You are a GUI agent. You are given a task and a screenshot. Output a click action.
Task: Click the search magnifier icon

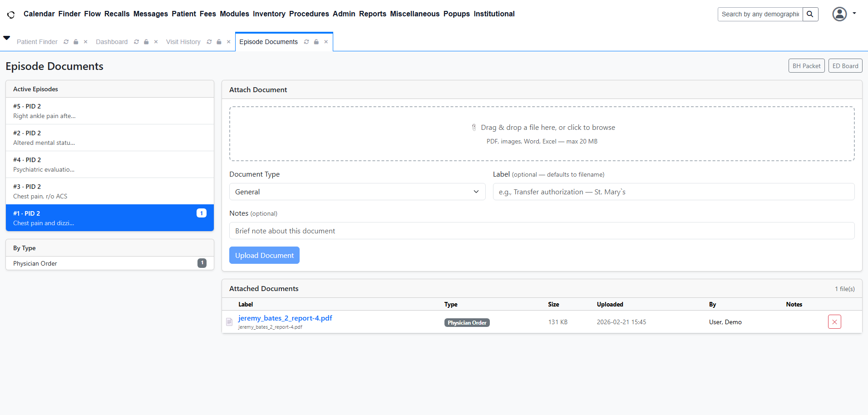click(810, 14)
